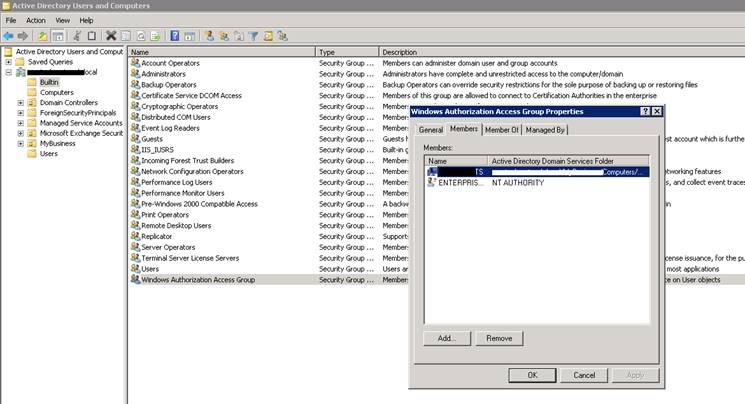Select the Terminal Server License Servers row
This screenshot has width=745, height=404.
pyautogui.click(x=190, y=258)
